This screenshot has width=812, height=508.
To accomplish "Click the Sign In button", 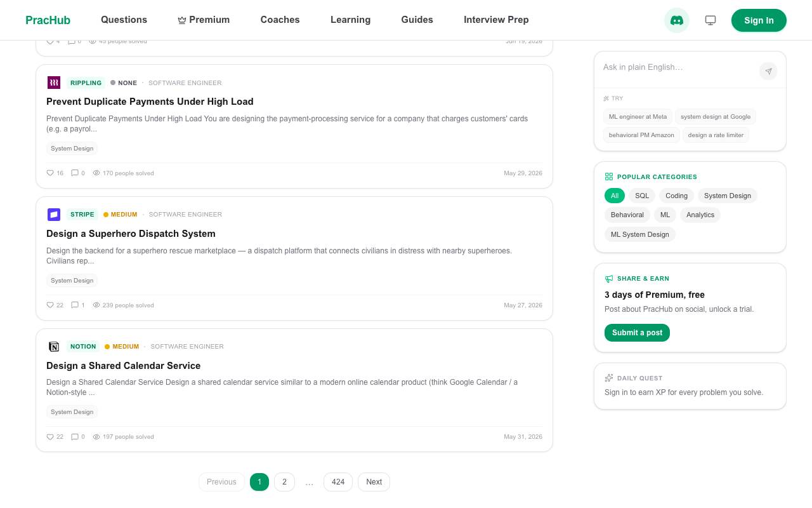I will point(759,20).
